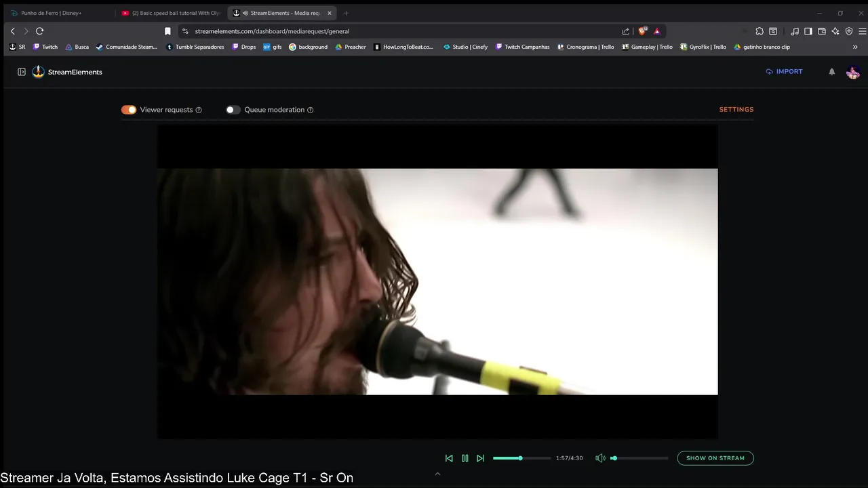Open the Busca bookmark
Viewport: 868px width, 488px height.
coord(77,47)
